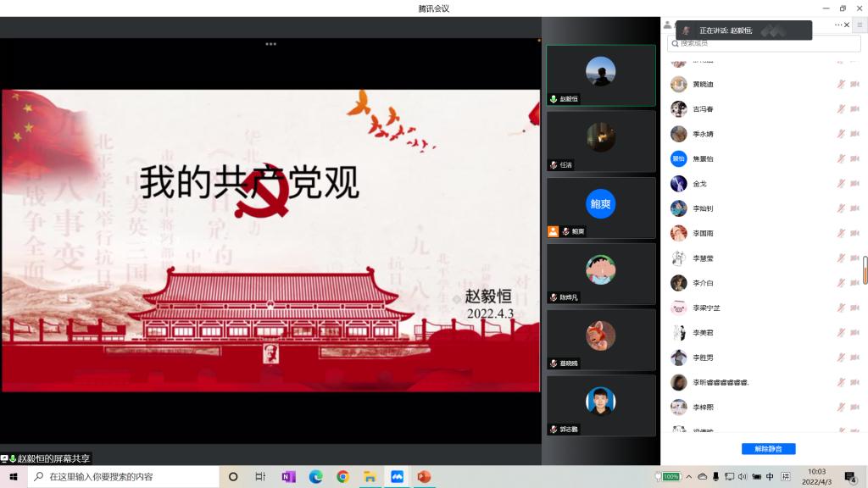
Task: Switch to Tencent Meeting taskbar icon
Action: (x=397, y=476)
